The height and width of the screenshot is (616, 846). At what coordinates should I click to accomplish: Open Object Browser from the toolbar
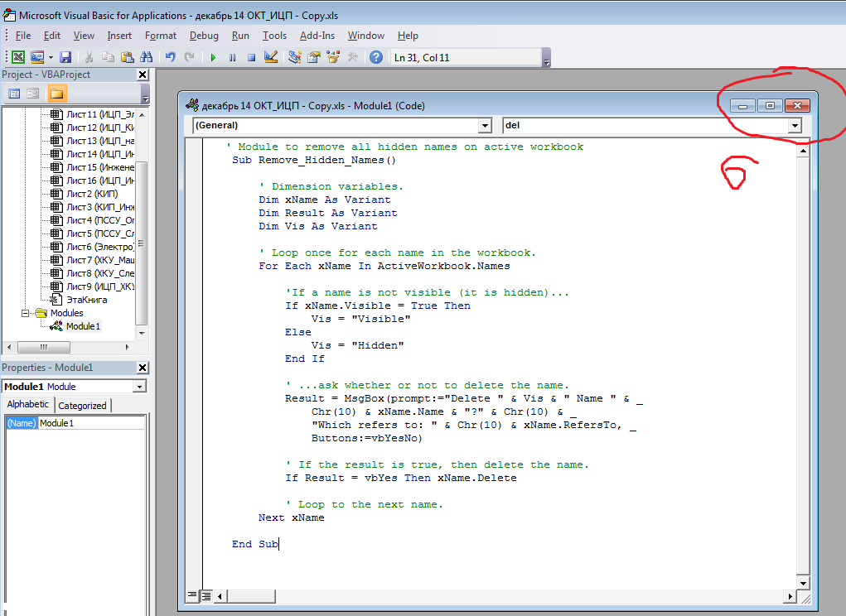tap(333, 57)
